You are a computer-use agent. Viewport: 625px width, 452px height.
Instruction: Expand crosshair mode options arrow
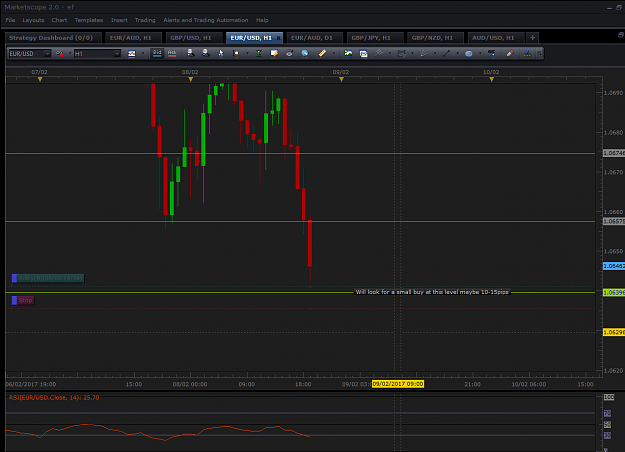(247, 53)
